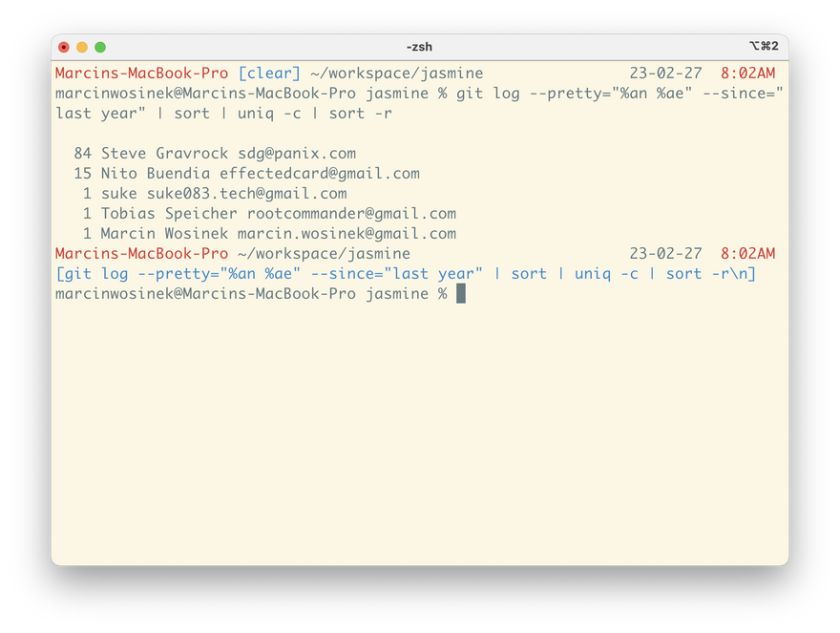Click the commit count 84 for Steve Gravrock
Screen dimensions: 840x633
(82, 154)
